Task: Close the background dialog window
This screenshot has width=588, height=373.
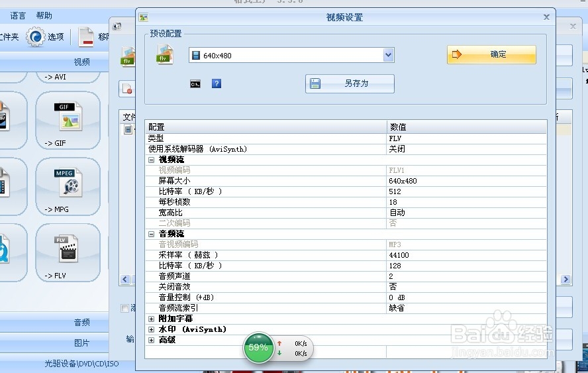Action: pyautogui.click(x=573, y=27)
